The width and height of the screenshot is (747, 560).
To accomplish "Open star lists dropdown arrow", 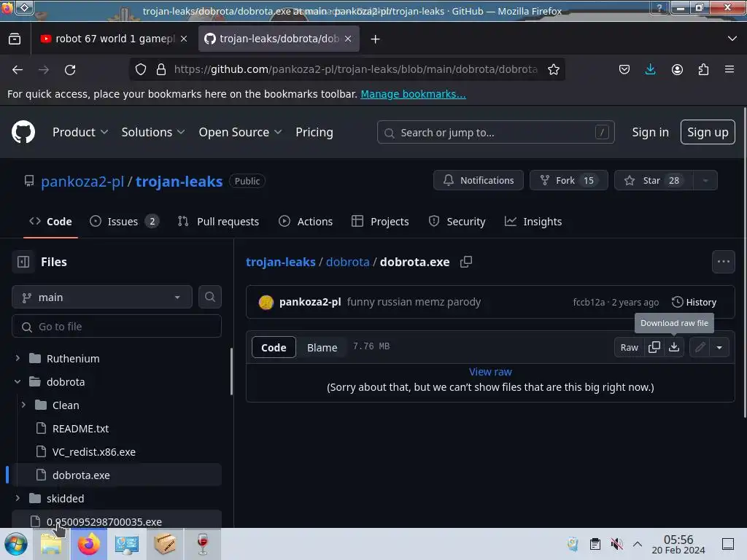I will click(x=705, y=181).
